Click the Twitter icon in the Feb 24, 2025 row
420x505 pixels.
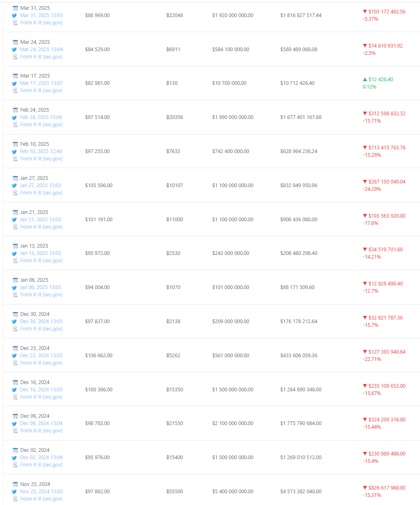[15, 117]
